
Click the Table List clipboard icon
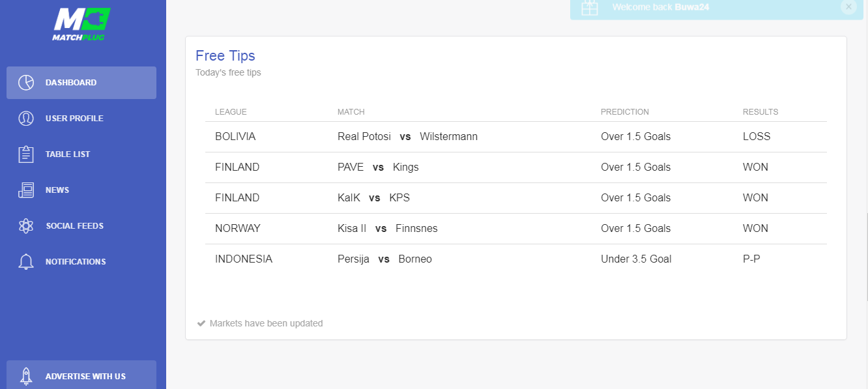coord(26,154)
